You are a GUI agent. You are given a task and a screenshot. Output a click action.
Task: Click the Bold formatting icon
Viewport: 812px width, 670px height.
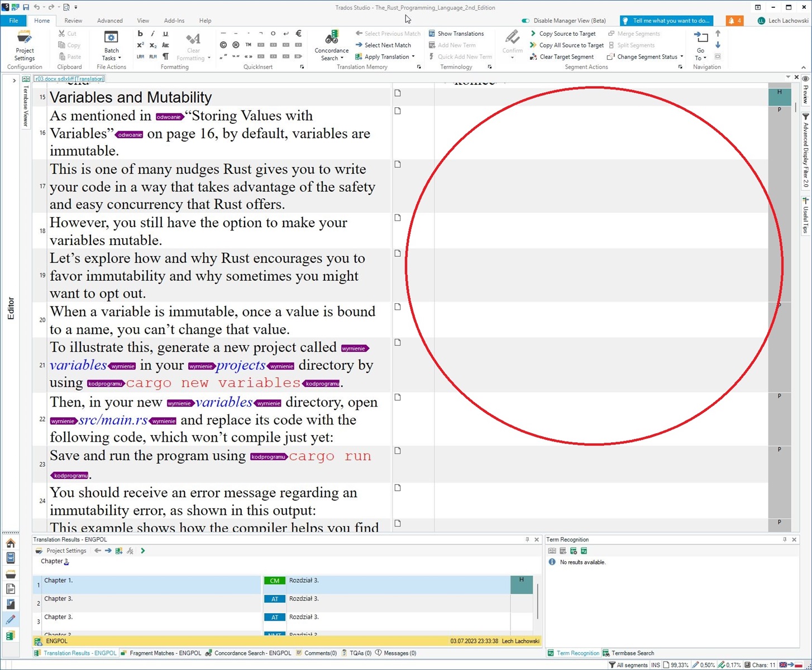pos(140,33)
